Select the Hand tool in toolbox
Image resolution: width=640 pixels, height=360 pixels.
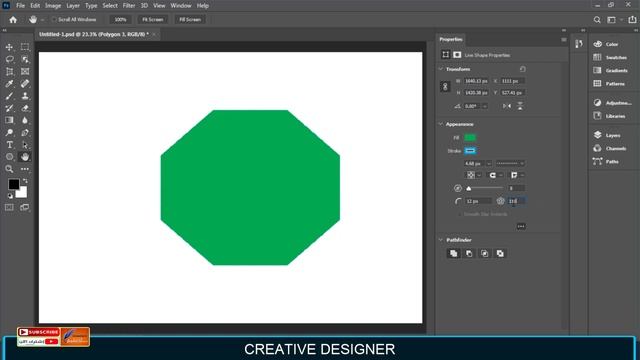[x=25, y=157]
